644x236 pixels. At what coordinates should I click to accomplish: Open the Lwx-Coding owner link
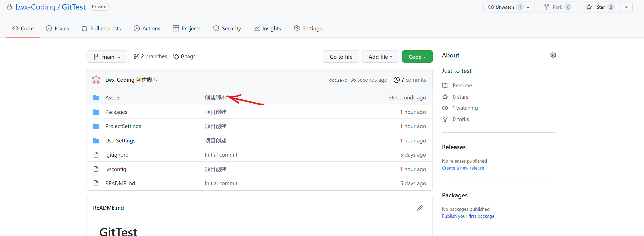click(35, 7)
